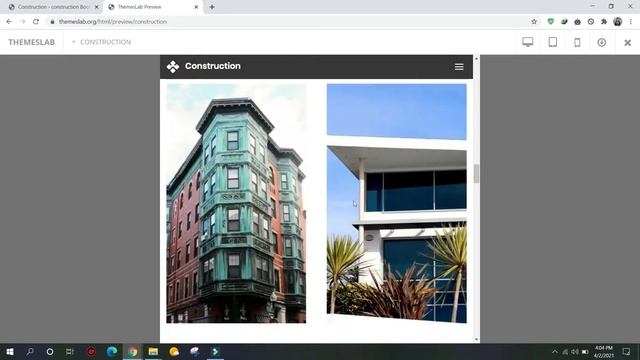Open File Explorer from the taskbar

click(153, 351)
